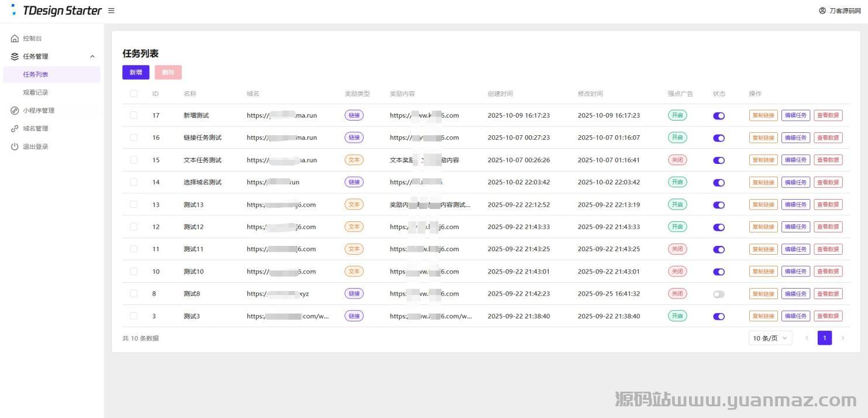Toggle status switch for task ID 17
The height and width of the screenshot is (418, 868).
pos(719,116)
